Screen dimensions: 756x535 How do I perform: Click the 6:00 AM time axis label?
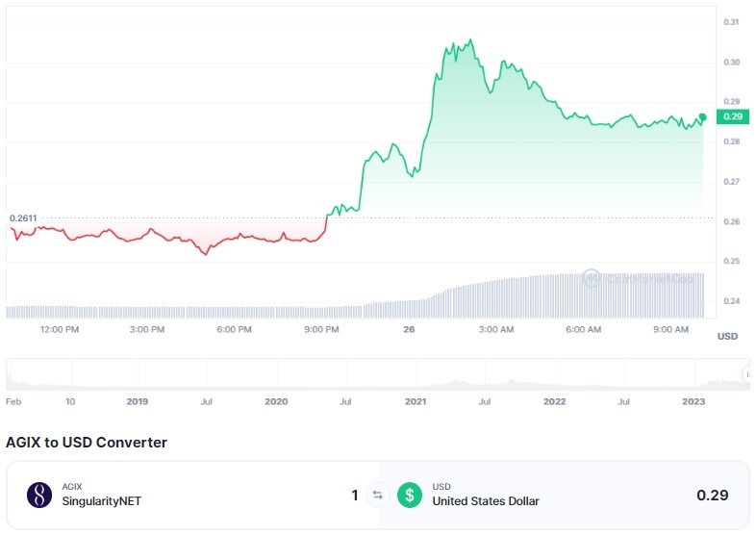tap(584, 329)
